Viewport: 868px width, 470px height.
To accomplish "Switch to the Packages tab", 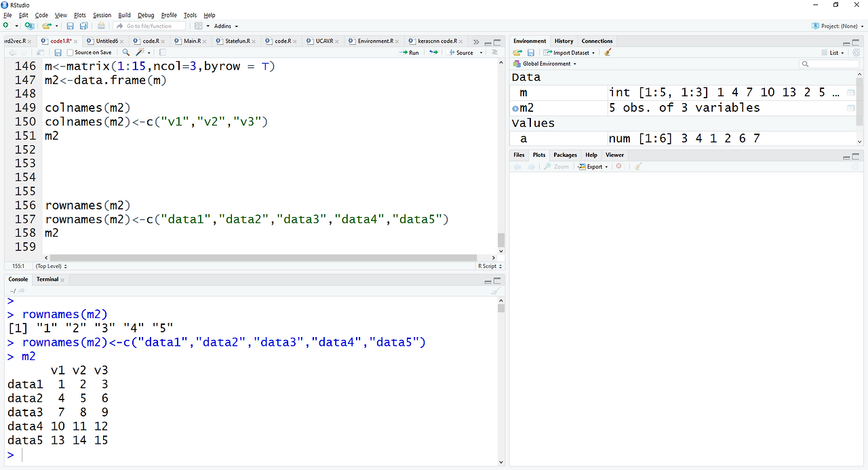I will pyautogui.click(x=565, y=155).
